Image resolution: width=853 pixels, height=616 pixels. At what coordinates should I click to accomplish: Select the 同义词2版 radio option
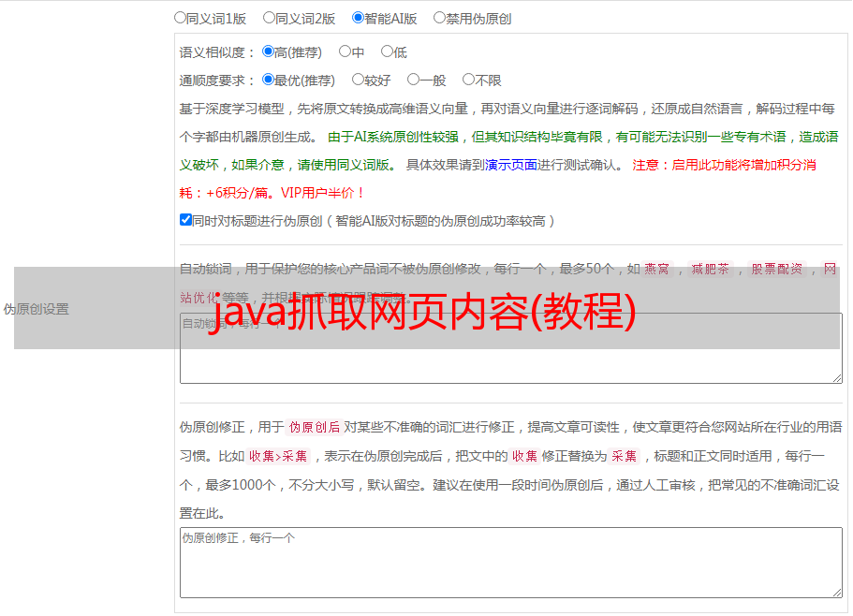pos(269,18)
